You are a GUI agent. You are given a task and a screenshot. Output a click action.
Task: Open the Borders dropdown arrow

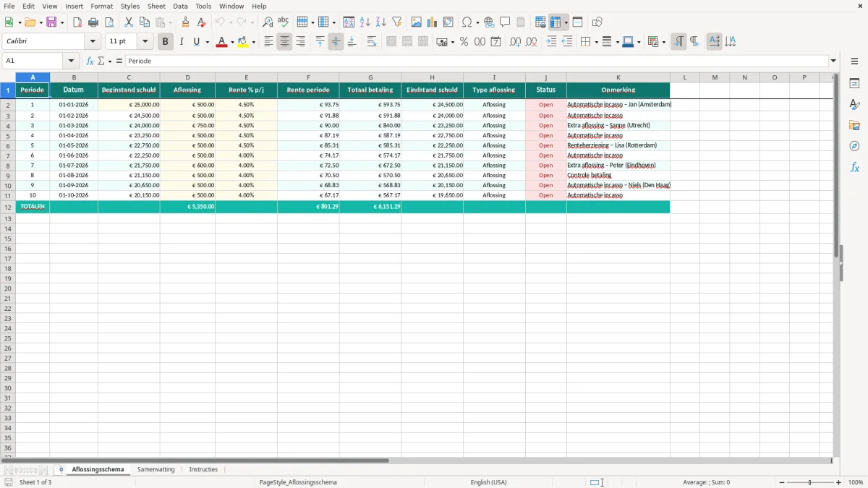[595, 42]
